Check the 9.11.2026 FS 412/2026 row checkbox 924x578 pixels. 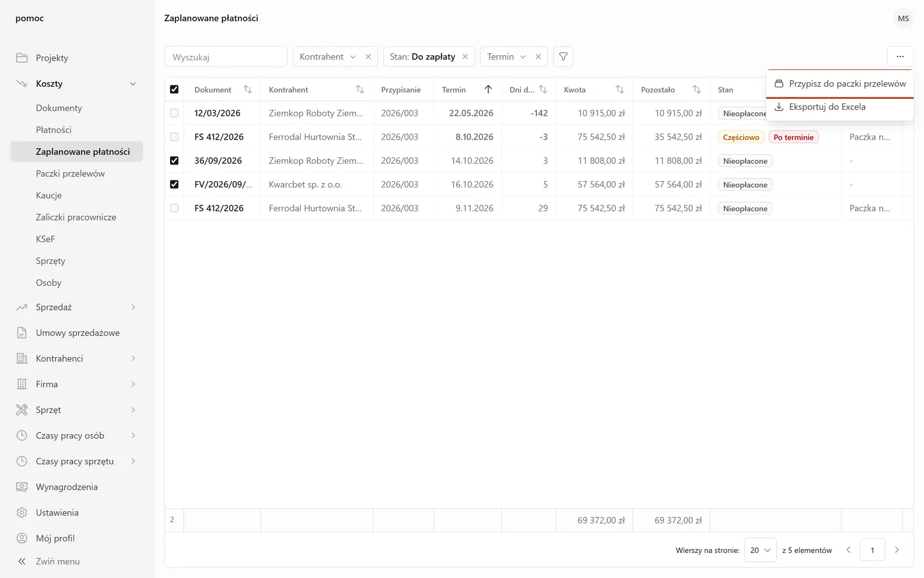174,208
